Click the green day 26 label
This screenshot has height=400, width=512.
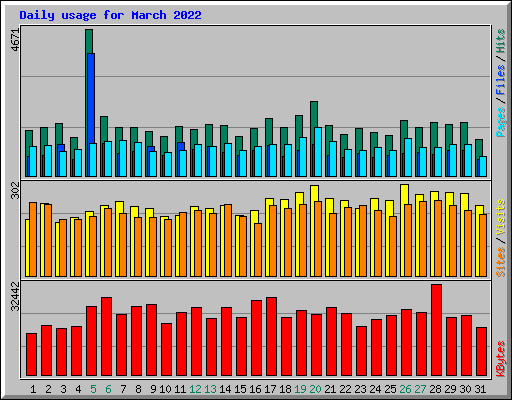click(x=405, y=389)
